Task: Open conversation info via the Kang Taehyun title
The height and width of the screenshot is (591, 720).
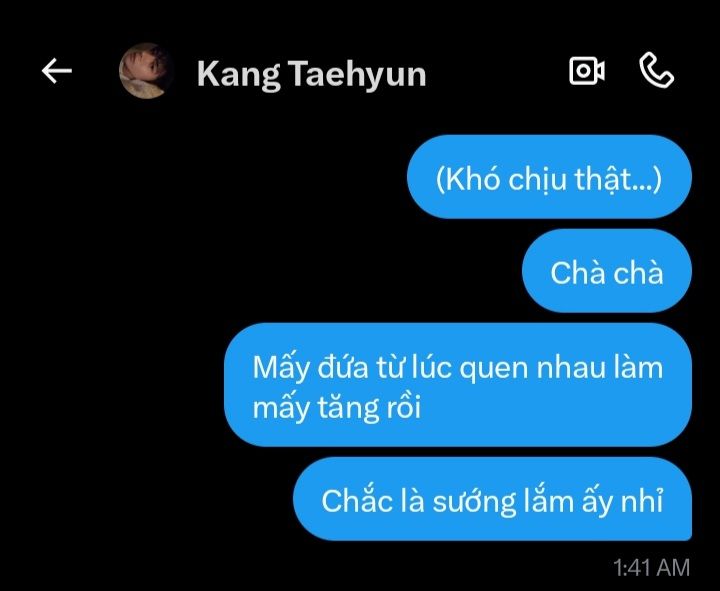Action: point(312,73)
